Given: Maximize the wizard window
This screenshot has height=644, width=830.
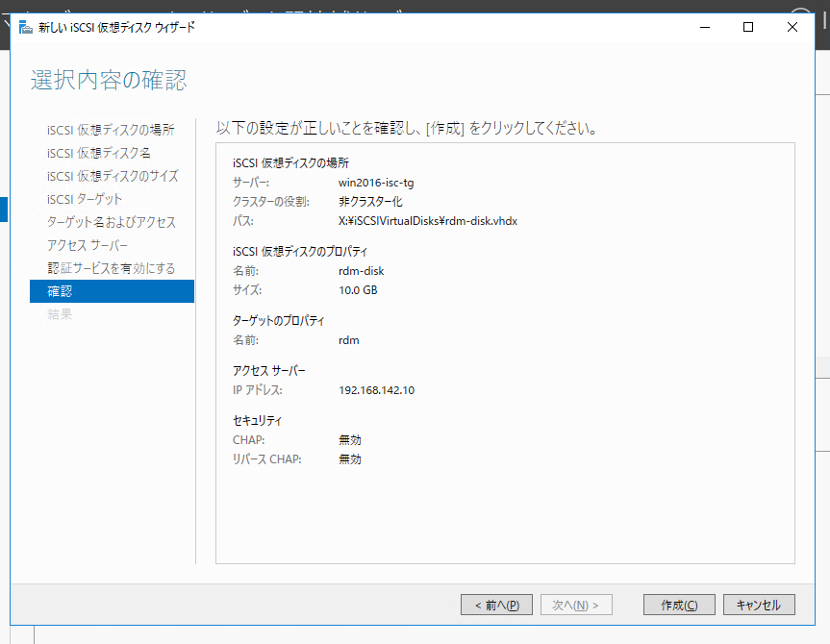Looking at the screenshot, I should [x=748, y=27].
